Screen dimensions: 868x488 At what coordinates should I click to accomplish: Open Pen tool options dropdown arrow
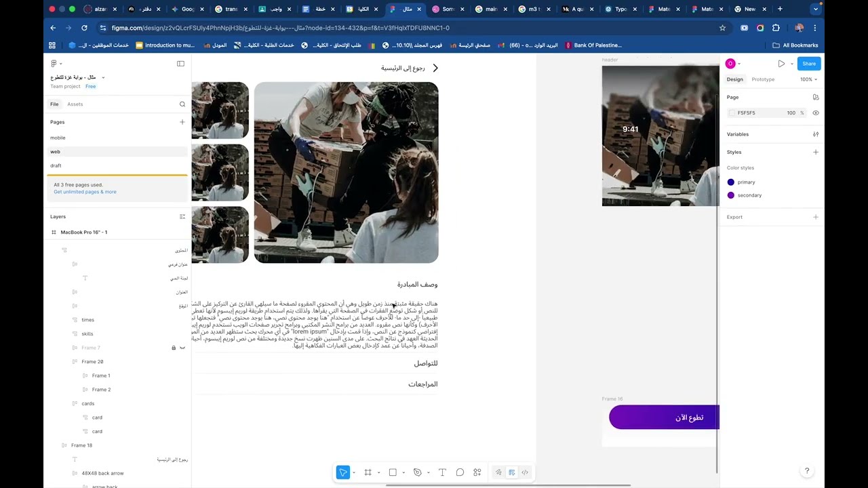pyautogui.click(x=428, y=472)
